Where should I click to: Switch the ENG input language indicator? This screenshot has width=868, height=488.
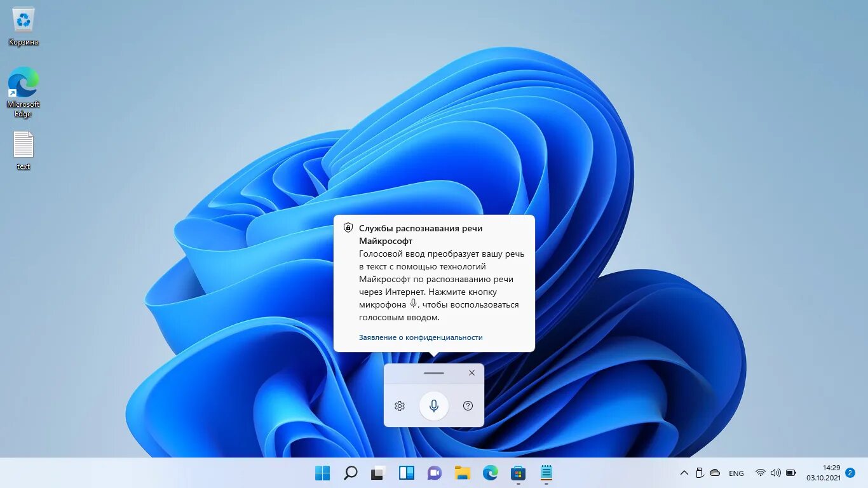pos(736,473)
